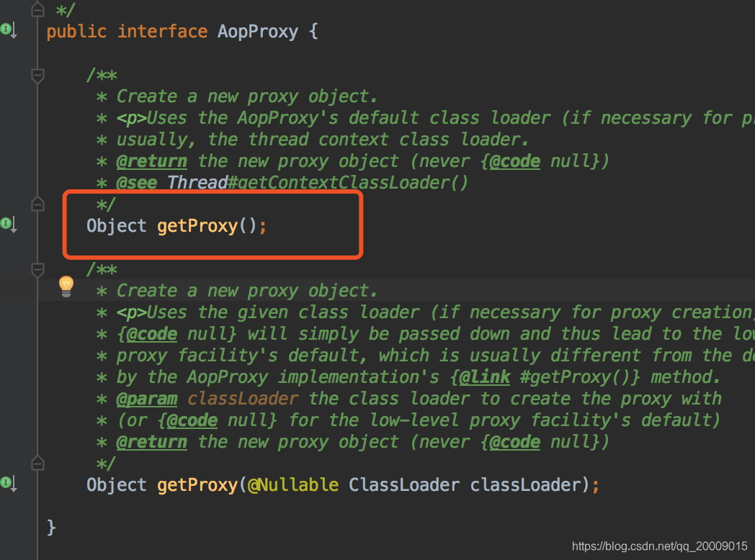Click the closing brace of the interface
Image resolution: width=755 pixels, height=560 pixels.
click(x=52, y=528)
